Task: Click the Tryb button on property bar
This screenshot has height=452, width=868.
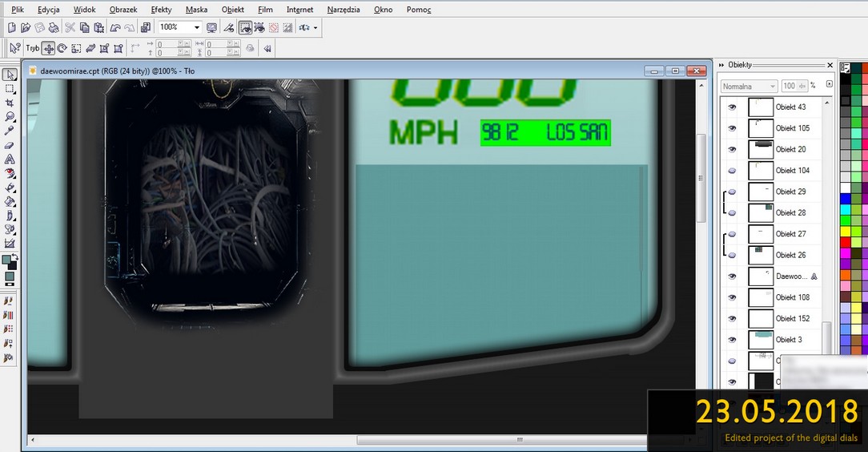Action: tap(33, 48)
